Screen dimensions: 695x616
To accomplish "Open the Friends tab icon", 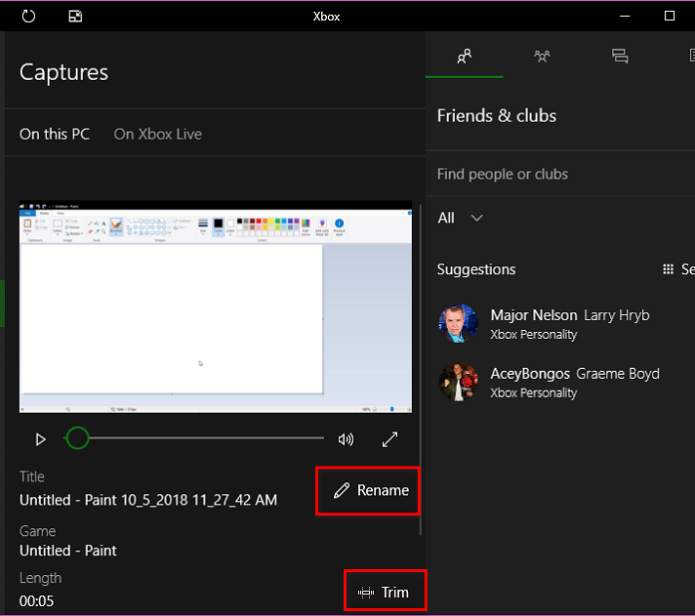I will [x=464, y=57].
